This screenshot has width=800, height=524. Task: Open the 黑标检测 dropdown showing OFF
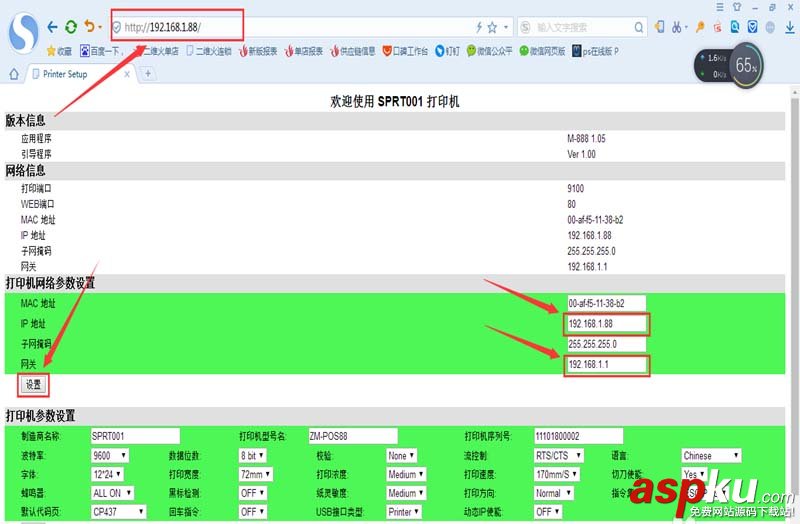coord(253,493)
